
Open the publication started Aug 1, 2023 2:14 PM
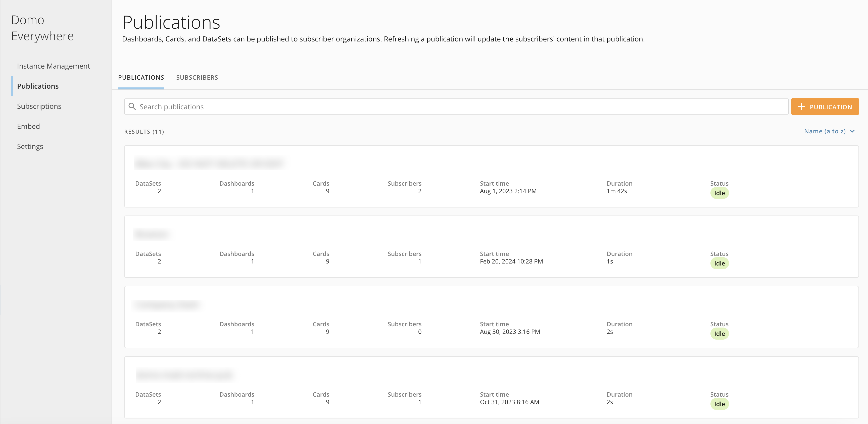491,176
